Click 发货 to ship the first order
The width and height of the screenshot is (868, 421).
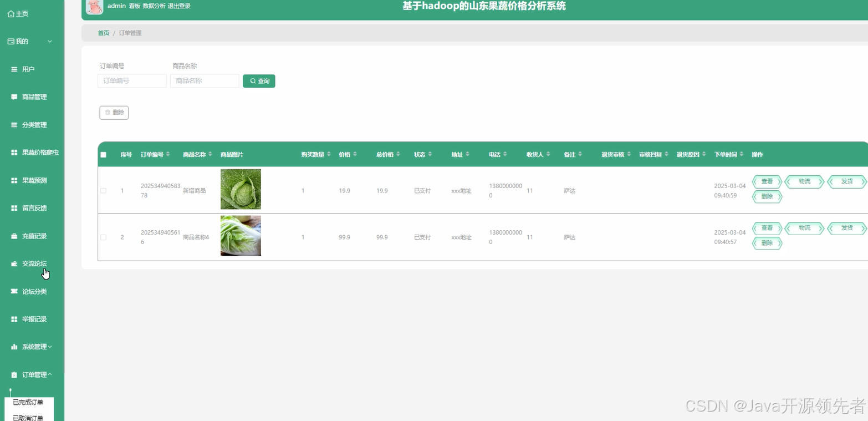tap(847, 181)
